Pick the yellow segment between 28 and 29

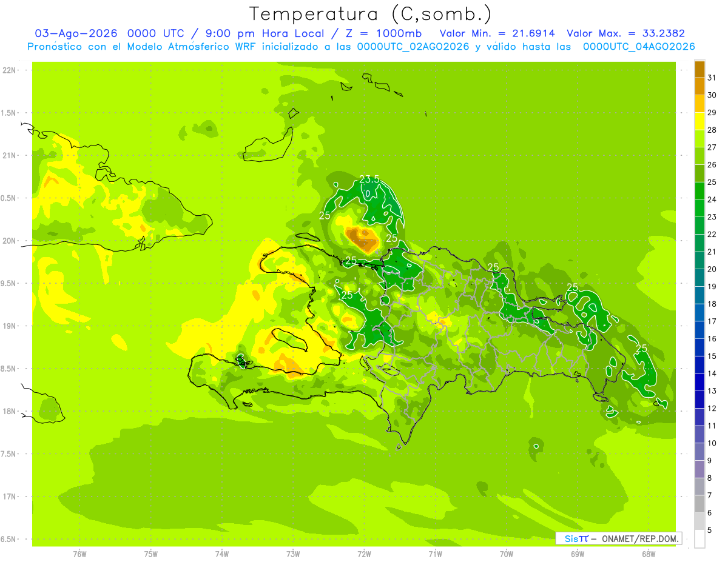click(x=699, y=121)
